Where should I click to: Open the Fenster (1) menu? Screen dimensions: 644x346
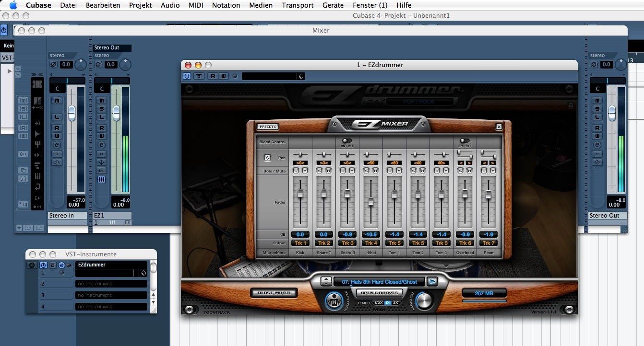tap(370, 5)
